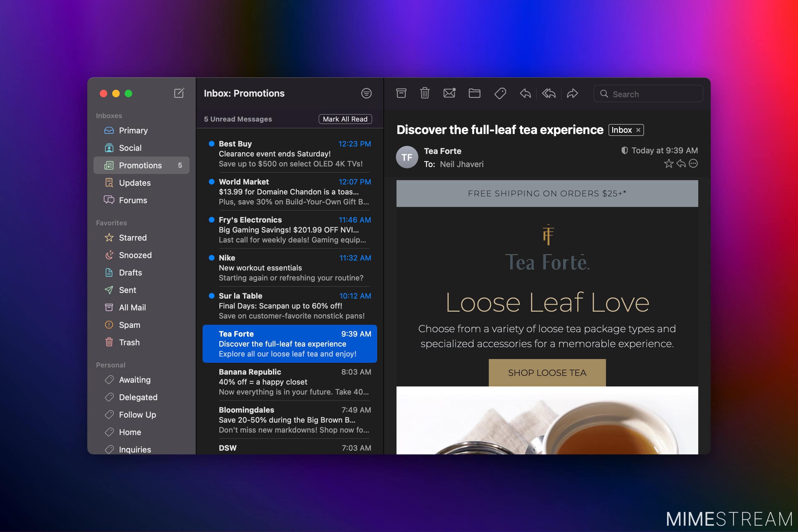The image size is (798, 532).
Task: Collapse the Inboxes sidebar section
Action: 108,115
